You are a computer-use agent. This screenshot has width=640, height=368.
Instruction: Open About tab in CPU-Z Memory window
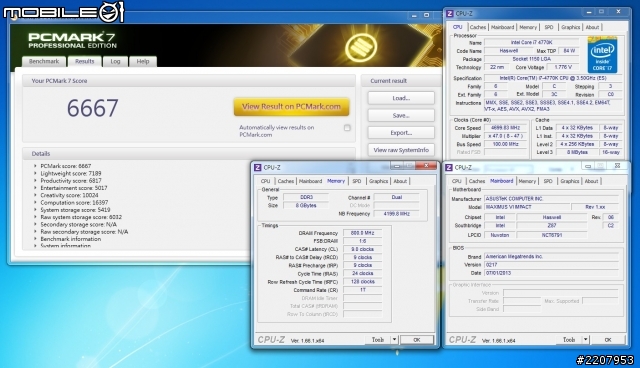tap(400, 181)
